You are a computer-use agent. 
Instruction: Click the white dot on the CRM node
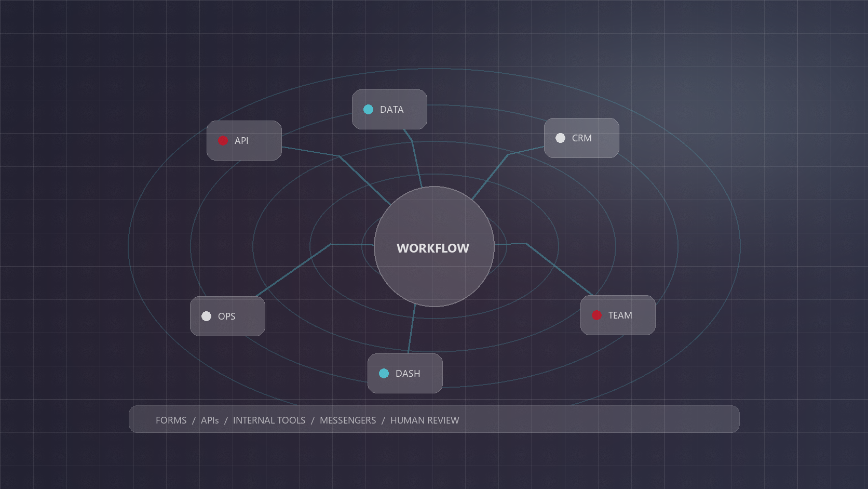(560, 138)
